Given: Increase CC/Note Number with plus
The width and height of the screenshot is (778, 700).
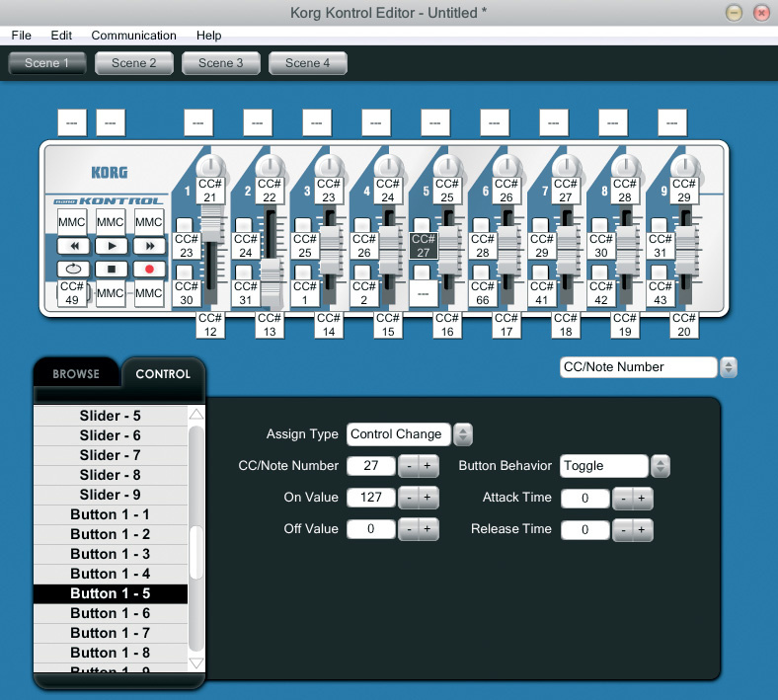Looking at the screenshot, I should point(428,466).
